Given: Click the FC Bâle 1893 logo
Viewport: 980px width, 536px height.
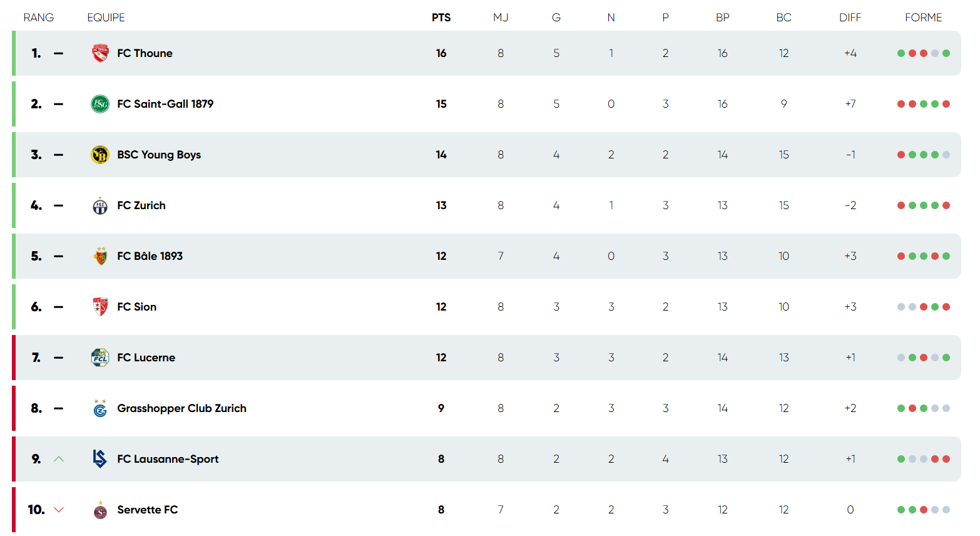Looking at the screenshot, I should (x=99, y=255).
